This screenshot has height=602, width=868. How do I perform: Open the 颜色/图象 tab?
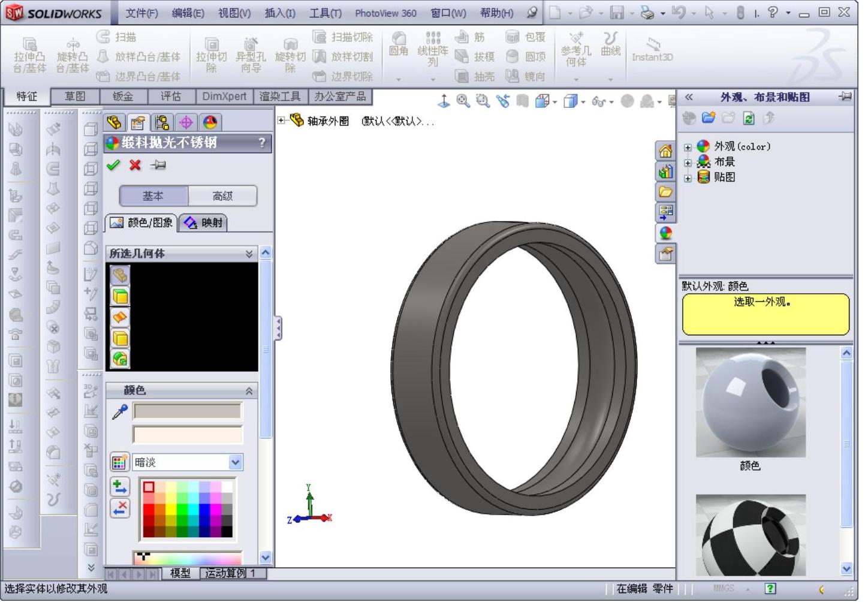coord(141,223)
